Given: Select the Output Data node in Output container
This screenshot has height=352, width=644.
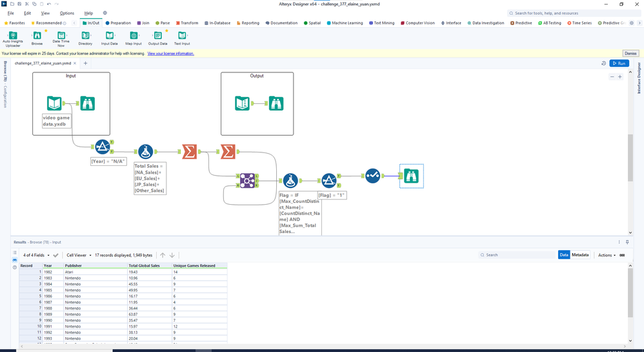Looking at the screenshot, I should pos(243,103).
